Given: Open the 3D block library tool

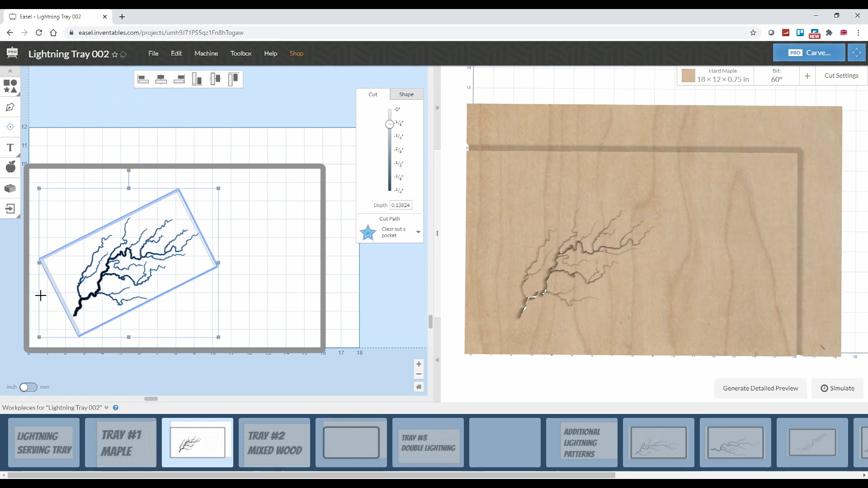Looking at the screenshot, I should tap(10, 188).
